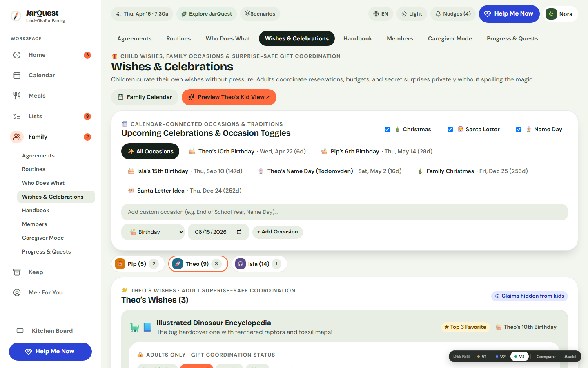
Task: Click Preview Theo's Kid View button
Action: point(229,97)
